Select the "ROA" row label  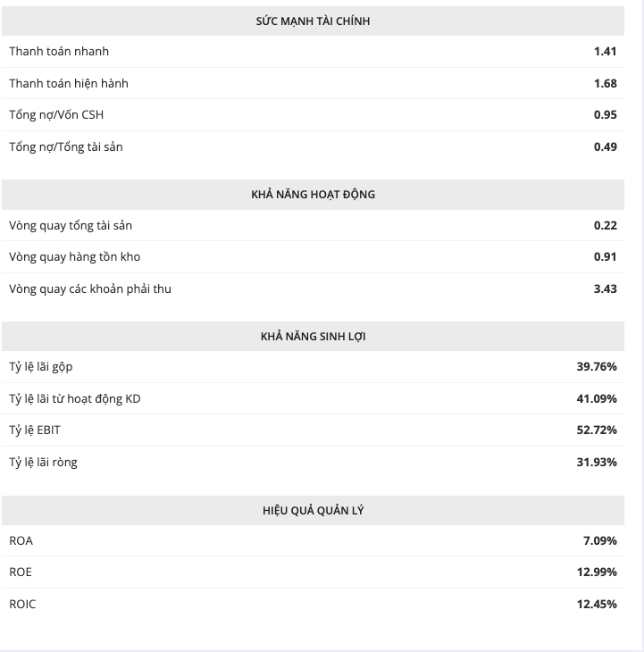(x=21, y=540)
